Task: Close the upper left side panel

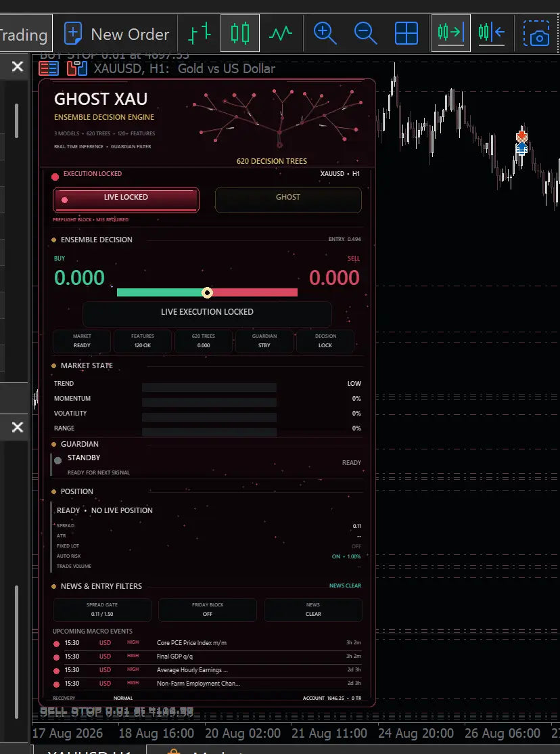Action: point(18,66)
